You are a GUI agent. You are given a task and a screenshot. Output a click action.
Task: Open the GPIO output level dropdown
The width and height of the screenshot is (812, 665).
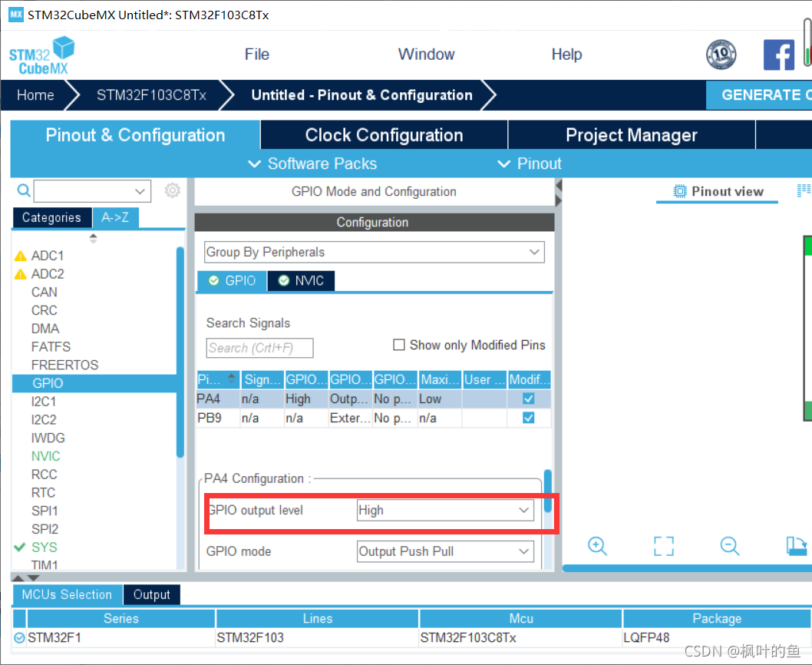pyautogui.click(x=445, y=510)
